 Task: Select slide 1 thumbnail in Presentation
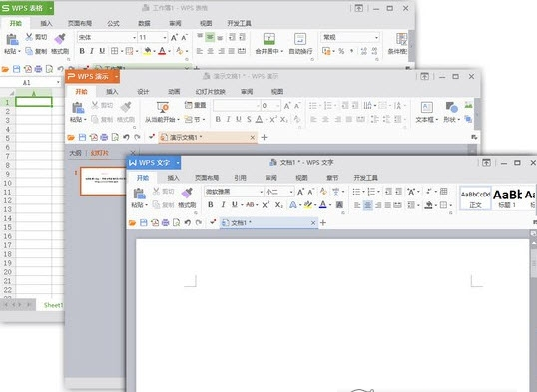pyautogui.click(x=103, y=181)
